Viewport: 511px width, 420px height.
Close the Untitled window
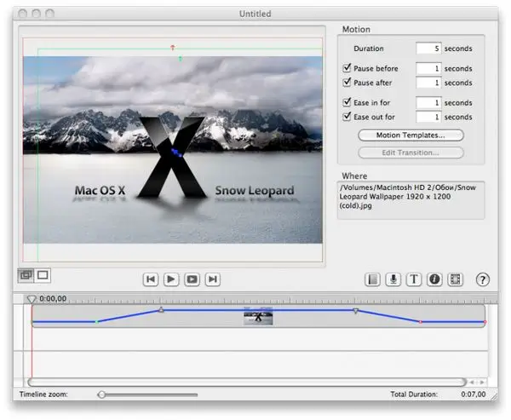tap(22, 14)
